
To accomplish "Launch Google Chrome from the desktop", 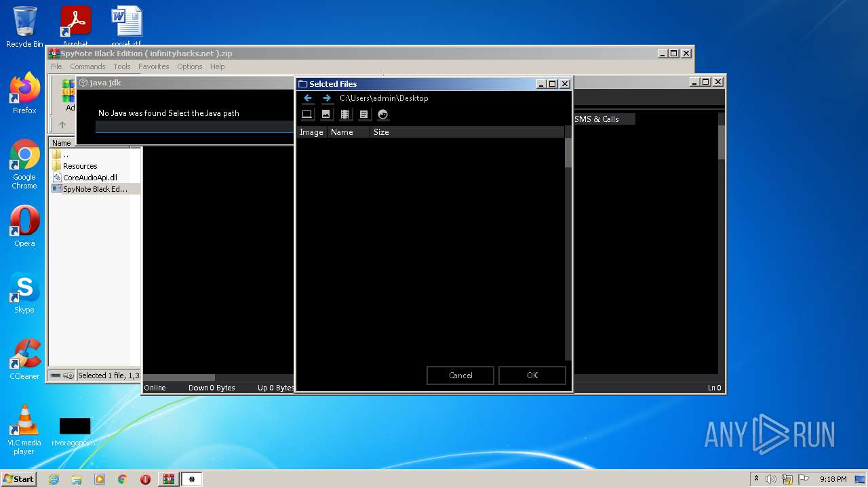I will pyautogui.click(x=24, y=164).
